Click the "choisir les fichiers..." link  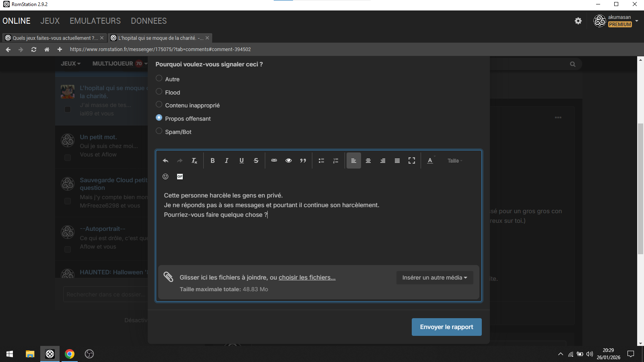[307, 278]
